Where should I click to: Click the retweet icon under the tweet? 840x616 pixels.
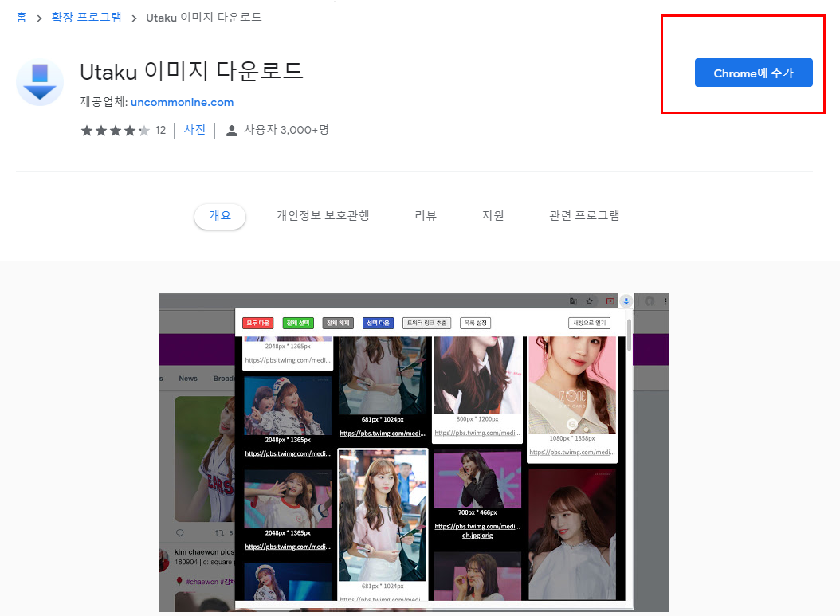(219, 533)
